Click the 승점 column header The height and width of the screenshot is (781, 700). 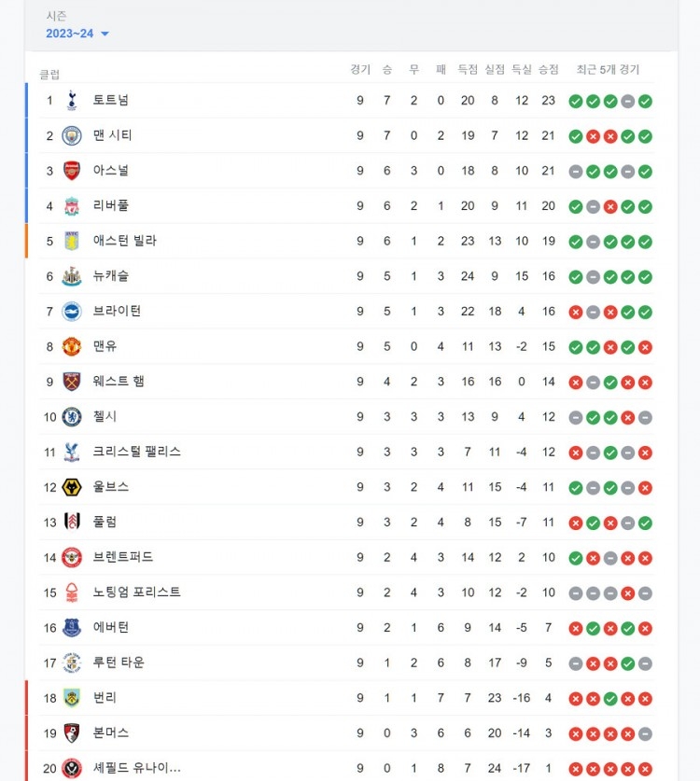[x=549, y=69]
